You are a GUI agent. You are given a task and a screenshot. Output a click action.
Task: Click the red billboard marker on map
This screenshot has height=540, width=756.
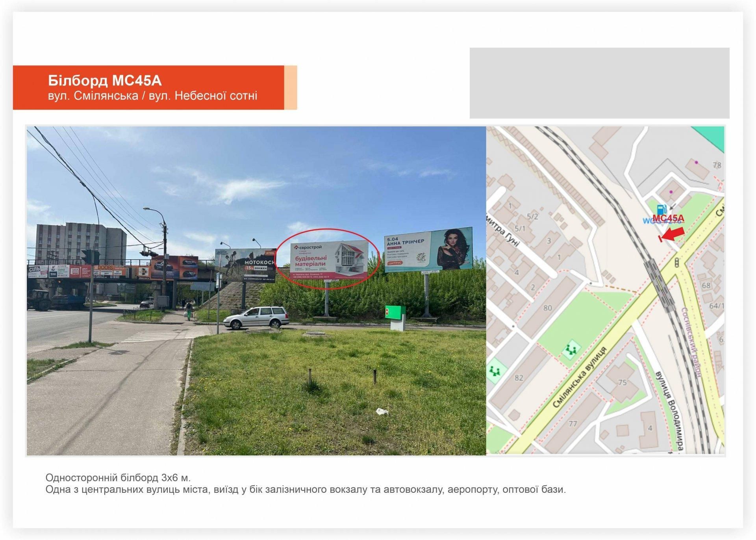[x=661, y=238]
